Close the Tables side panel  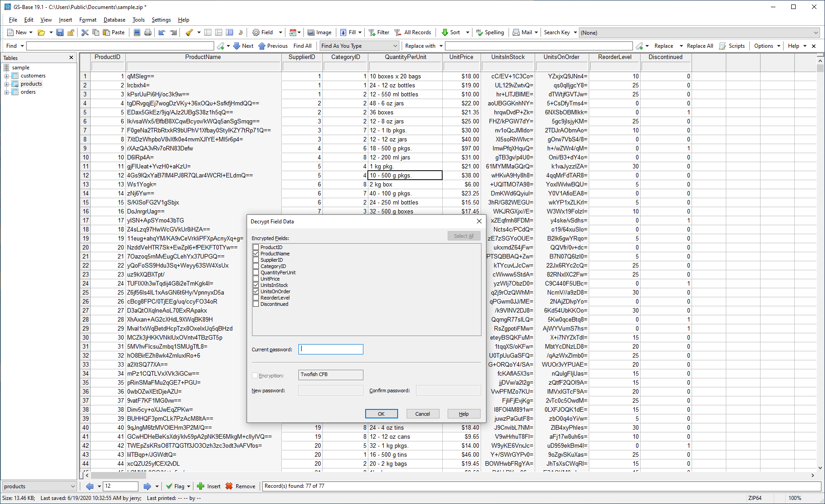71,58
